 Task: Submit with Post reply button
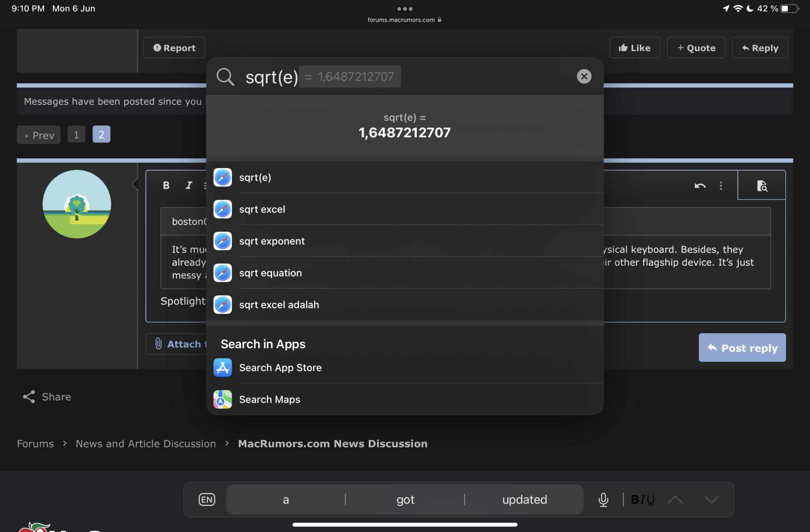(742, 348)
